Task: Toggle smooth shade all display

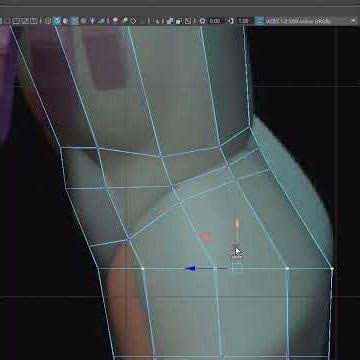Action: (x=56, y=21)
